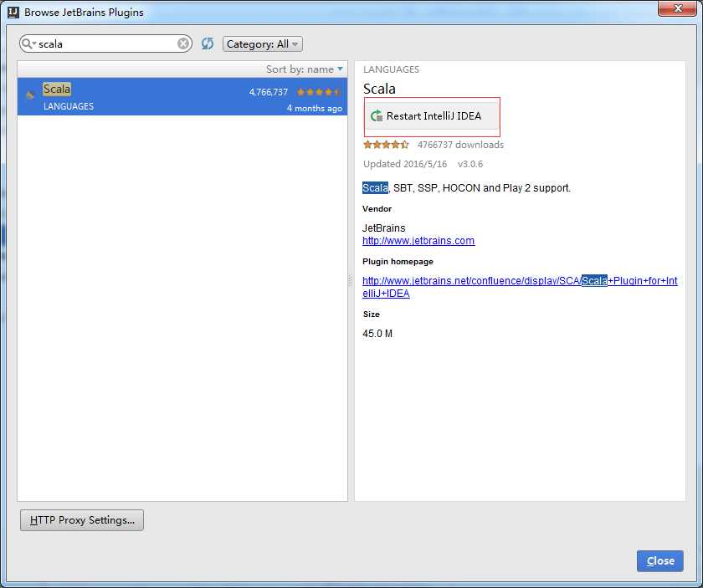
Task: Click Restart IntelliJ IDEA button
Action: coord(432,116)
